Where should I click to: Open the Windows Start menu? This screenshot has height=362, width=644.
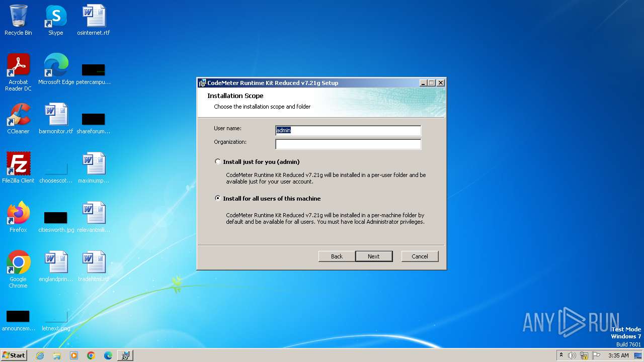[x=14, y=355]
